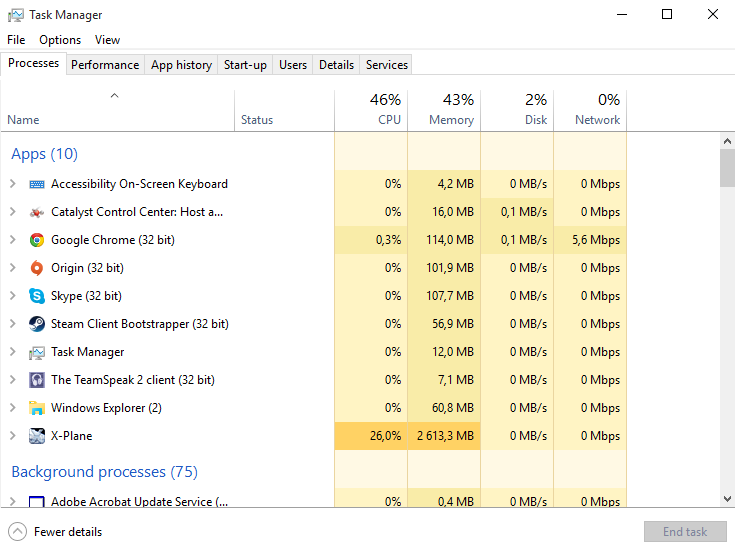
Task: Expand the Adobe Acrobat Update Service row
Action: pyautogui.click(x=13, y=501)
